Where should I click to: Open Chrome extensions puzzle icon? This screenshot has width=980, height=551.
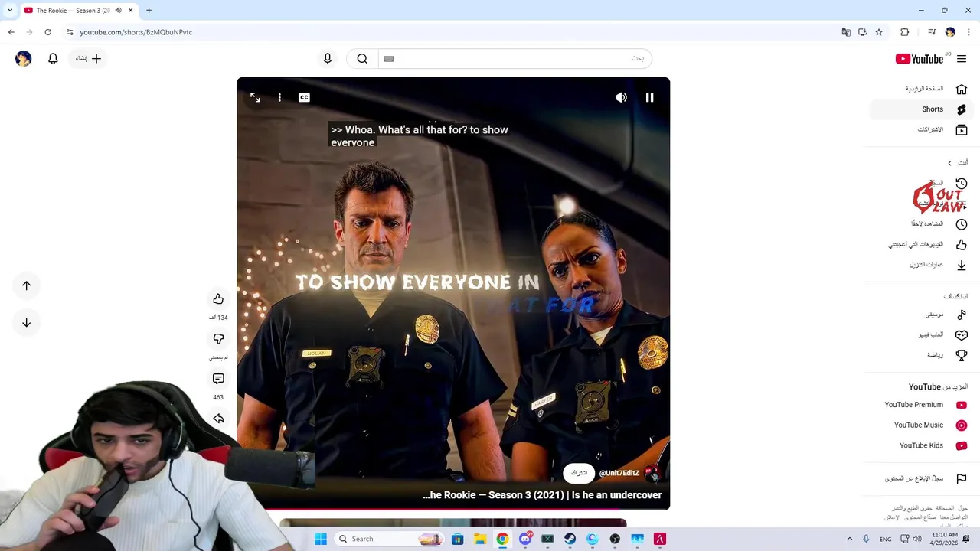pos(905,32)
